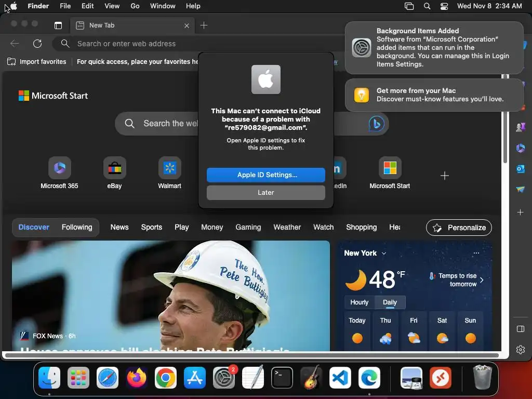The image size is (532, 399).
Task: Click the Bing chat icon in search box
Action: 376,124
